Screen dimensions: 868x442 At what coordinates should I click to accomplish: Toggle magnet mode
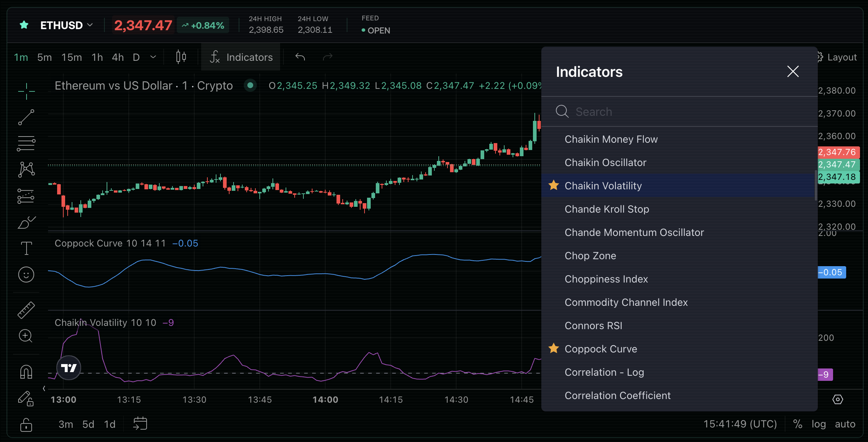tap(26, 372)
